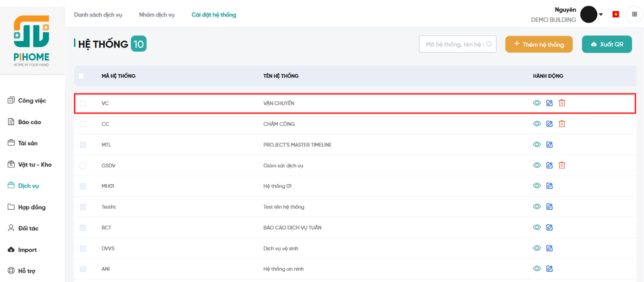644x282 pixels.
Task: Toggle the select-all checkbox in table header
Action: [81, 76]
